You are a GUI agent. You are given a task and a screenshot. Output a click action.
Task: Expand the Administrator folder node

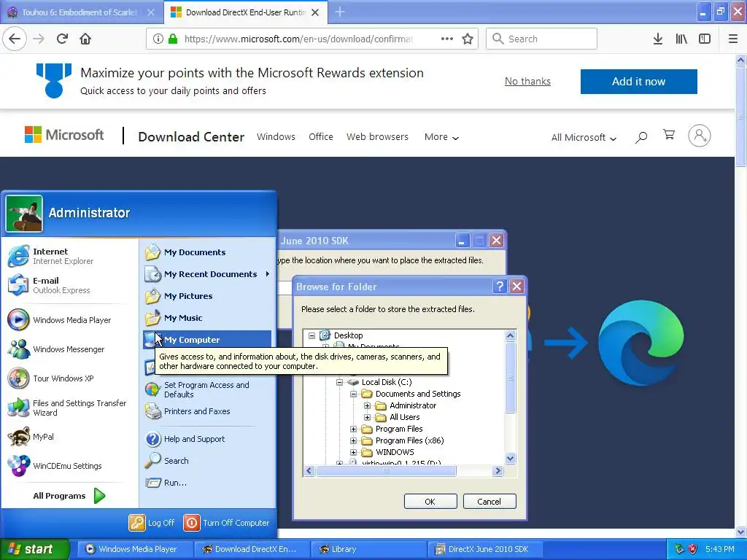(368, 405)
